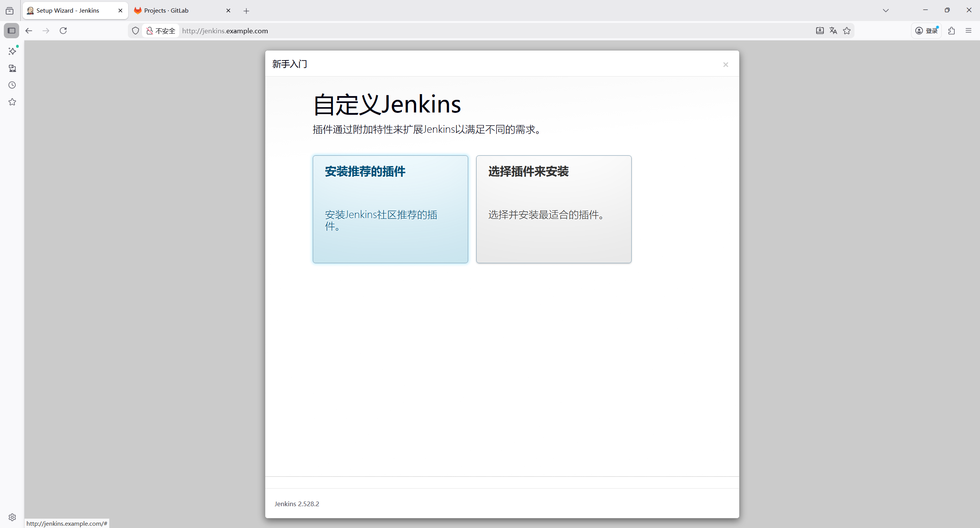The width and height of the screenshot is (980, 528).
Task: Click the translate page icon
Action: 833,31
